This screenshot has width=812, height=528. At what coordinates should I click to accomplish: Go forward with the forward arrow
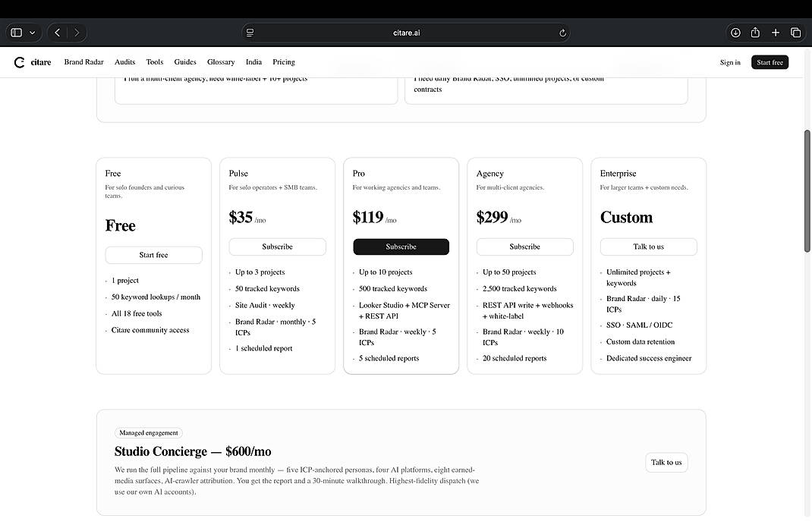(77, 33)
